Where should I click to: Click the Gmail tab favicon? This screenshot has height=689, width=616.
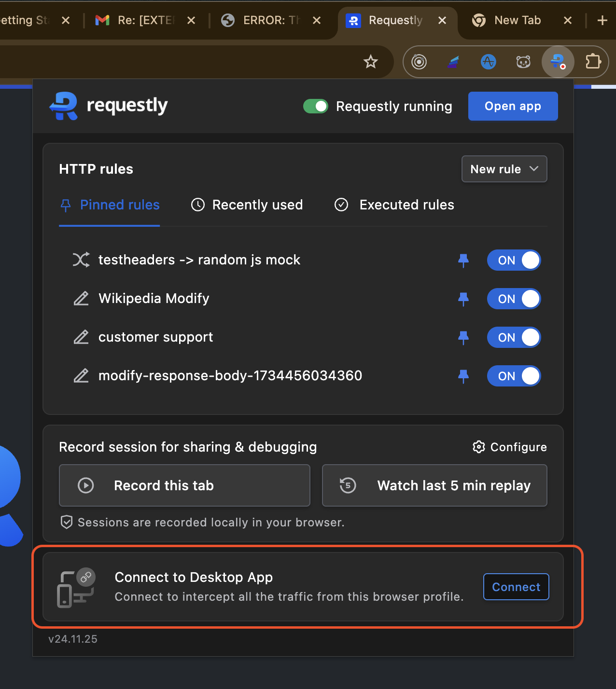pos(102,20)
